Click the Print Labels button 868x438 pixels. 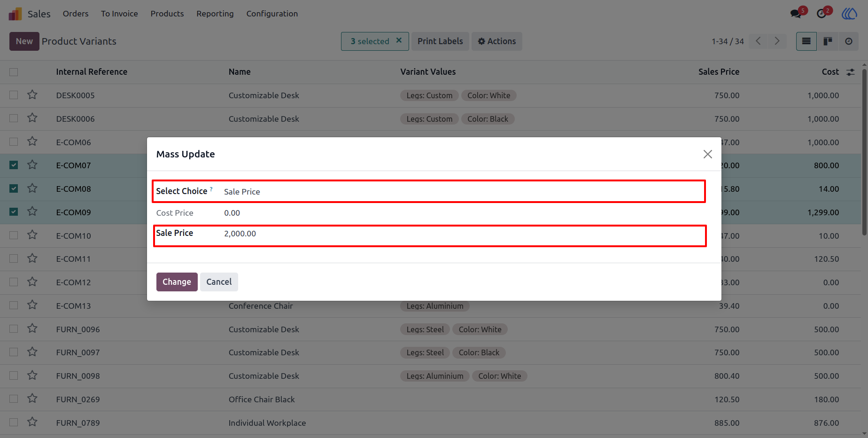(x=440, y=41)
